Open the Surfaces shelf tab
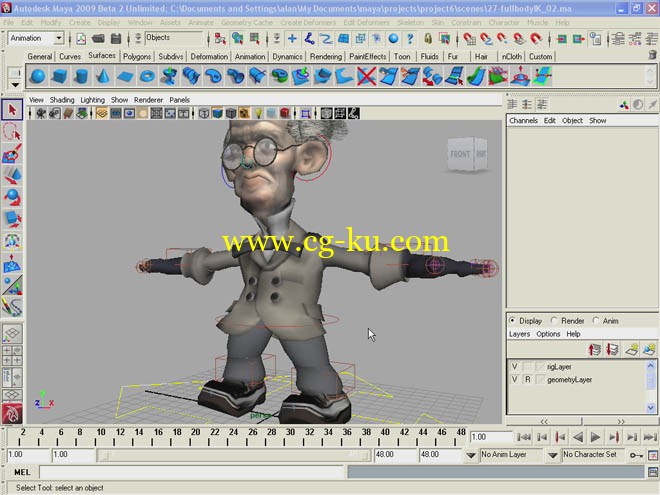 pyautogui.click(x=102, y=56)
